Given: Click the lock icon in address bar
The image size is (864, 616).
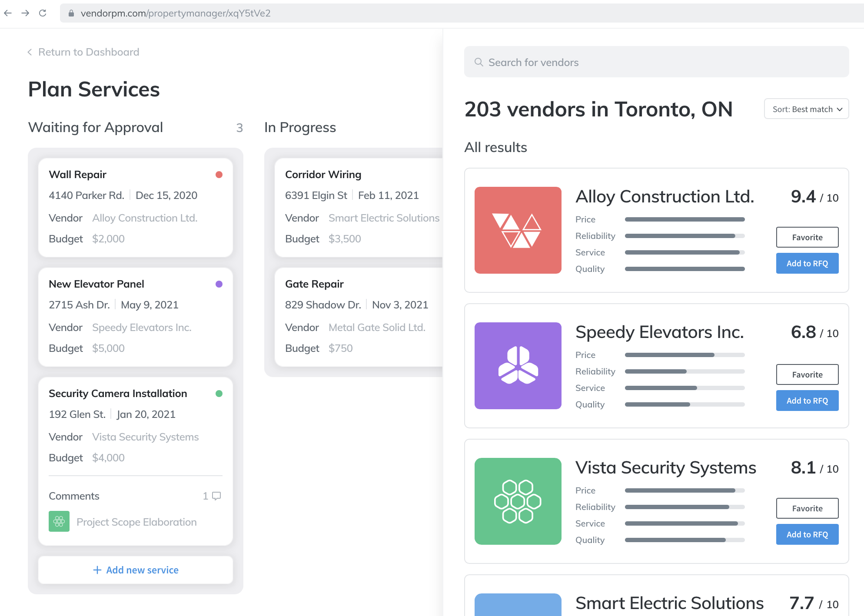Looking at the screenshot, I should pyautogui.click(x=71, y=13).
